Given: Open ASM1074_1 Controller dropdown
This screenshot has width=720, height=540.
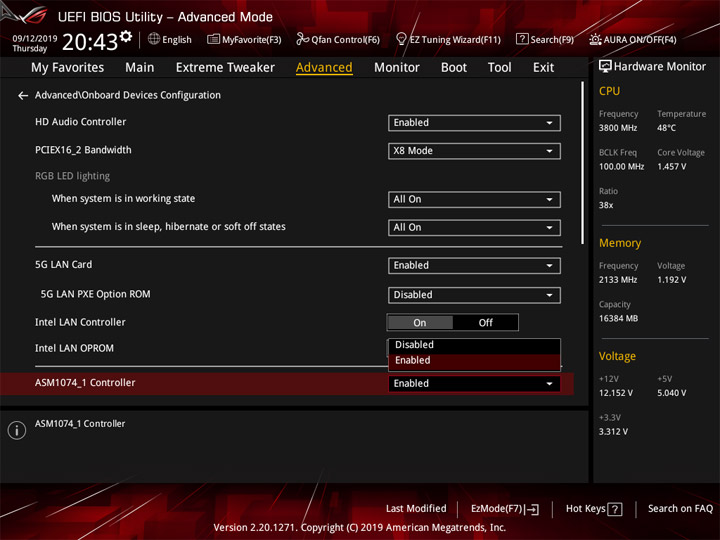Looking at the screenshot, I should tap(474, 384).
